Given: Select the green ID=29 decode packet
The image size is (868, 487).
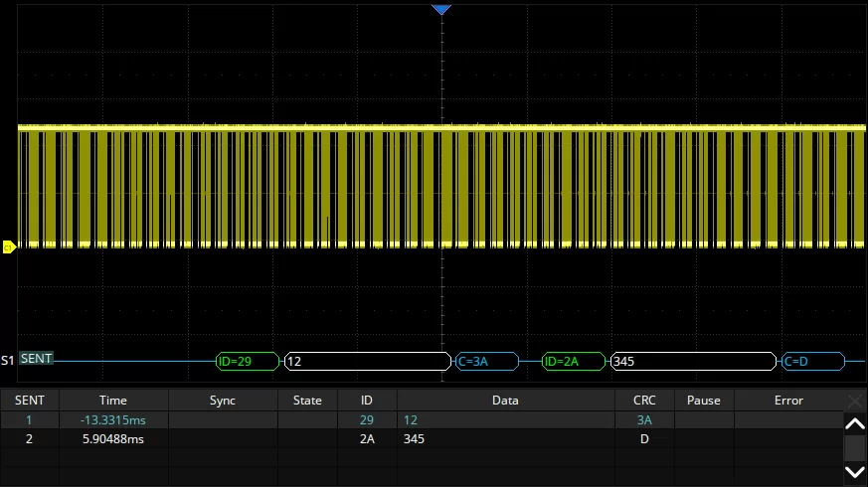Looking at the screenshot, I should coord(248,362).
